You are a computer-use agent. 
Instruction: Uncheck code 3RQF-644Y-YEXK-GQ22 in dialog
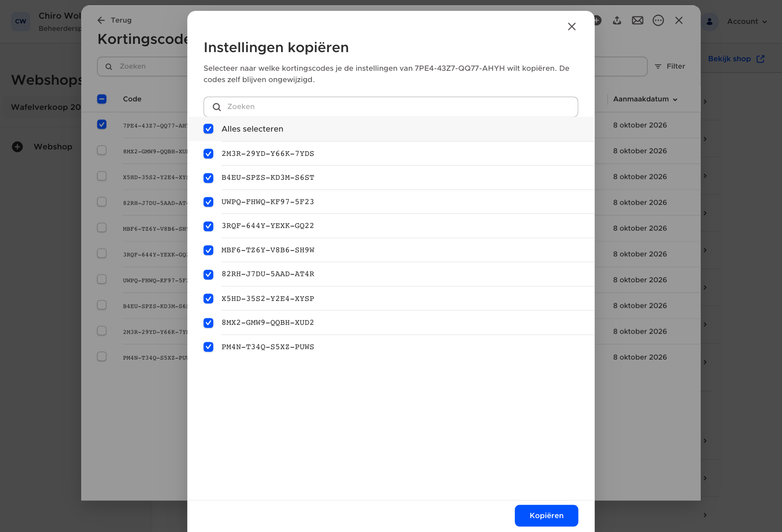click(209, 226)
